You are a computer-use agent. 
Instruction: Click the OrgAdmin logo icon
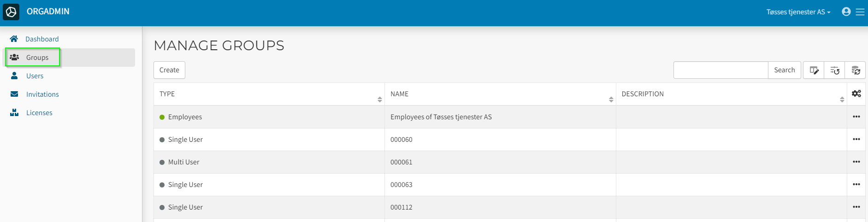point(11,12)
